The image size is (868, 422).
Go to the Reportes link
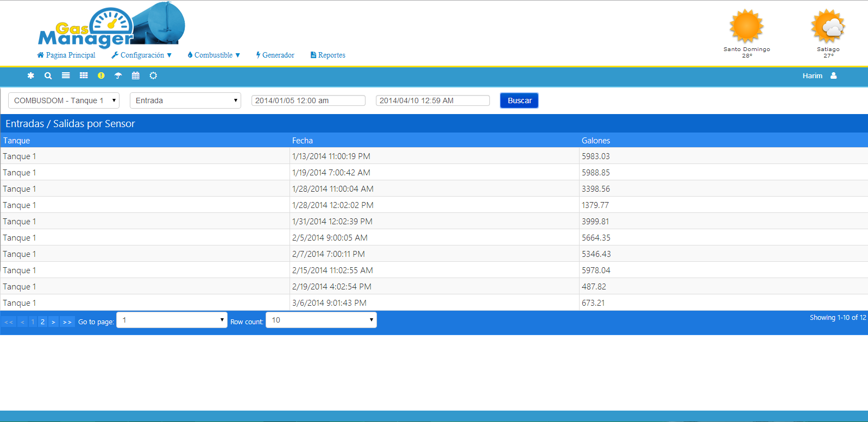[328, 55]
